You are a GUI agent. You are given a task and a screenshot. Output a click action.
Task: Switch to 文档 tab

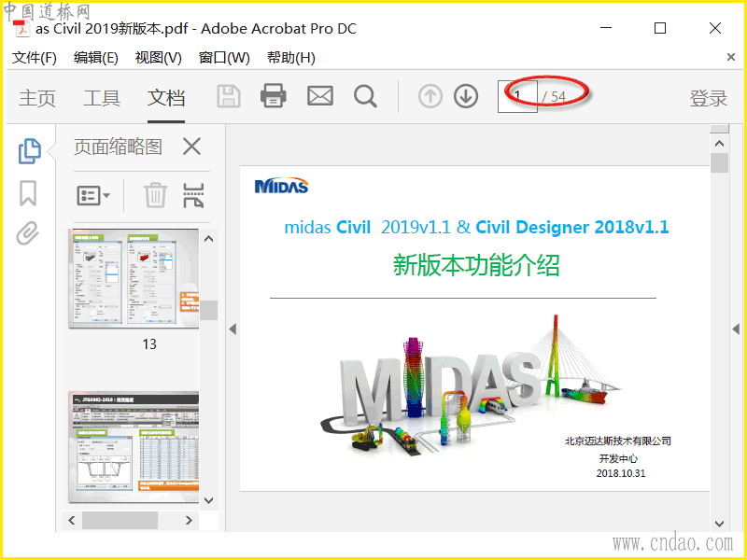(166, 98)
